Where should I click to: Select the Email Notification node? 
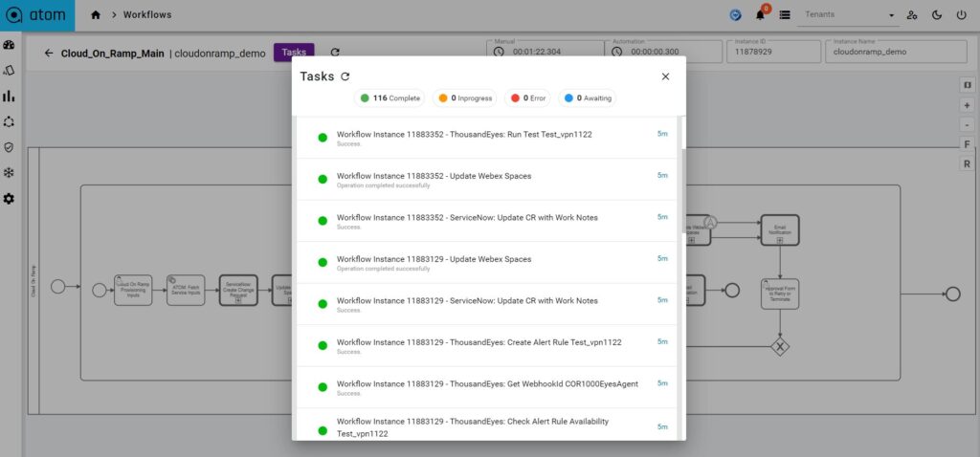point(779,230)
